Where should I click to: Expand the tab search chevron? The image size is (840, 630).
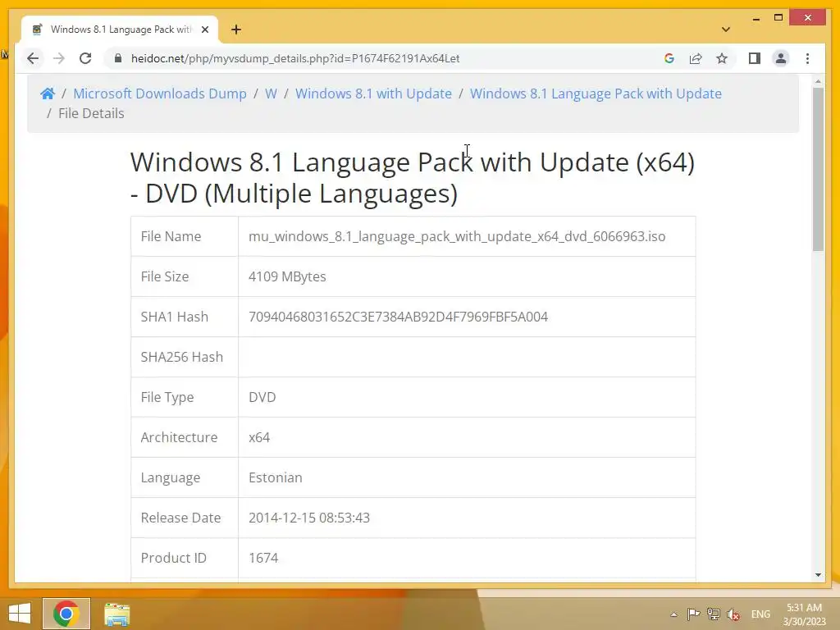pyautogui.click(x=726, y=30)
